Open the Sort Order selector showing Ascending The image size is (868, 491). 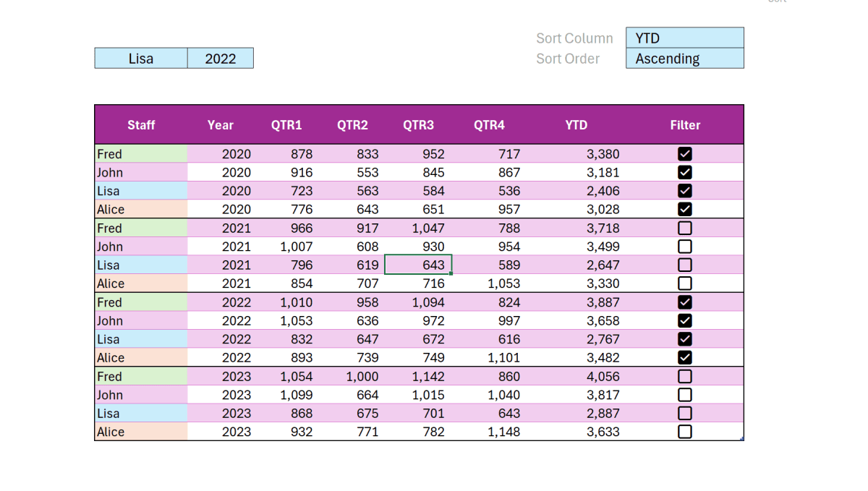click(x=684, y=59)
